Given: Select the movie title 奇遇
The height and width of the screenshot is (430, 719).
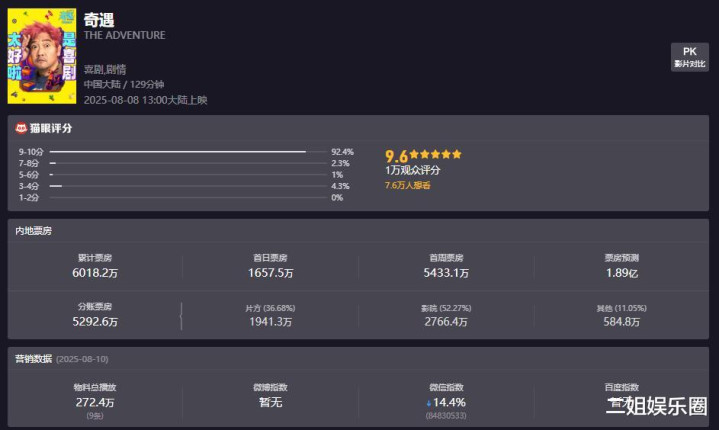Looking at the screenshot, I should click(99, 20).
